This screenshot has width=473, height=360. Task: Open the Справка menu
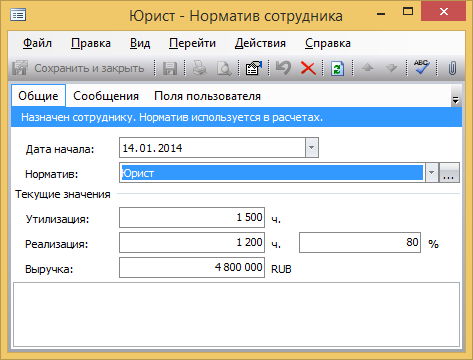pyautogui.click(x=328, y=43)
